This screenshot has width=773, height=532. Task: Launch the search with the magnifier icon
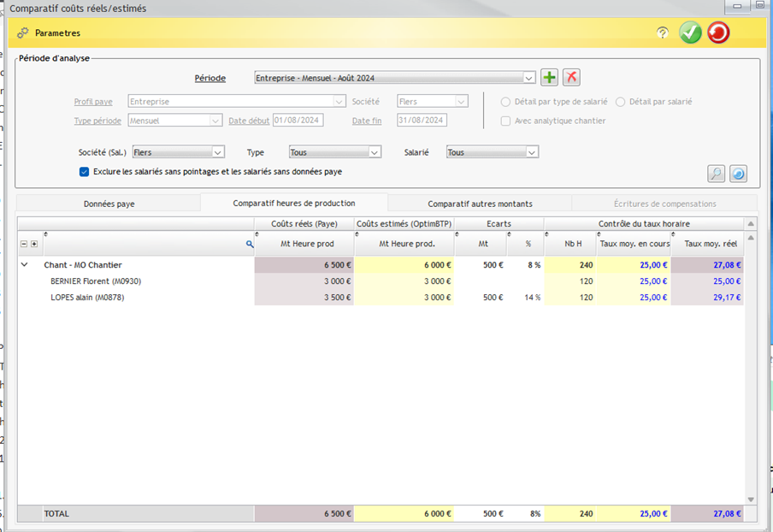[x=716, y=173]
